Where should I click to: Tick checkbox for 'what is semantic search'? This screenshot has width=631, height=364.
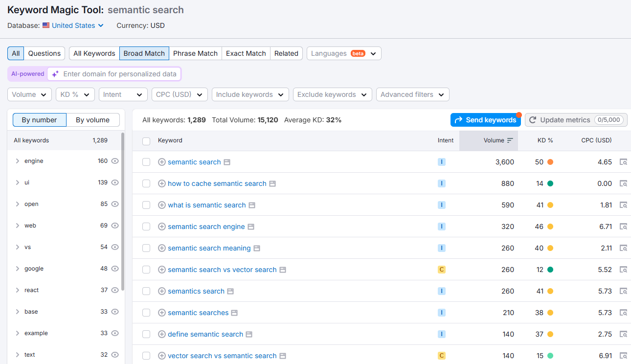[146, 205]
